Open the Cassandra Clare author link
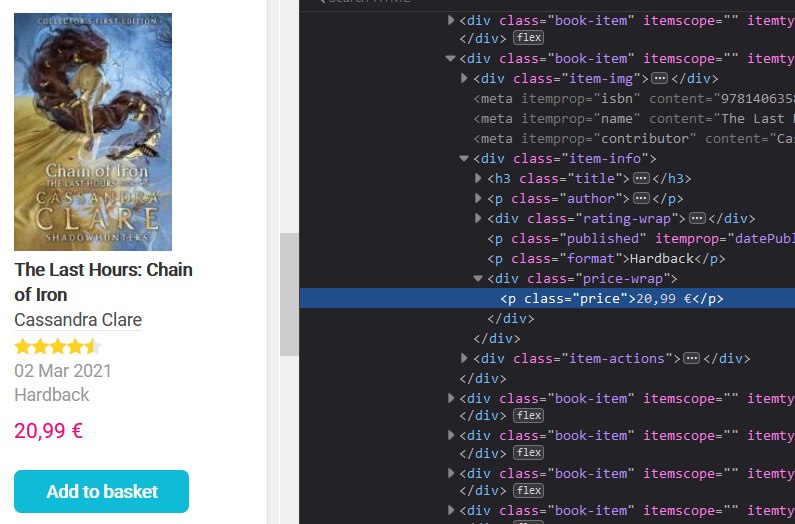Screen dimensions: 795x524 tap(78, 320)
